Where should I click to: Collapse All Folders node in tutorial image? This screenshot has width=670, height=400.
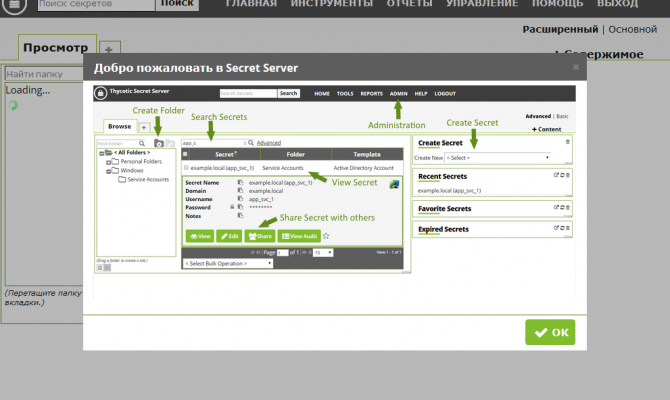pos(102,153)
